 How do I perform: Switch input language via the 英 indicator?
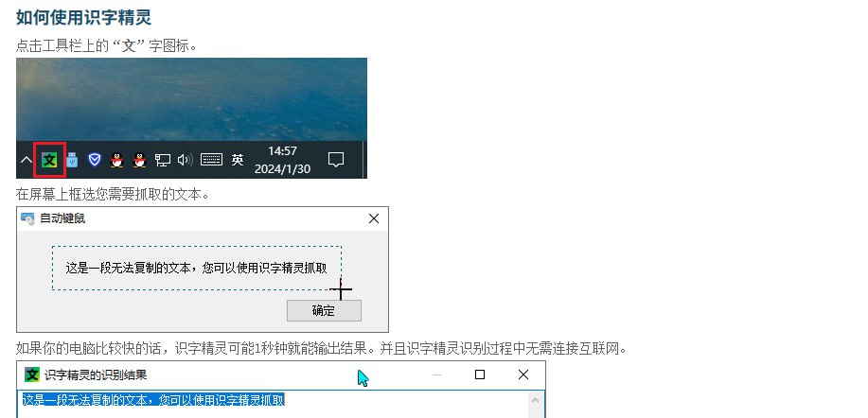pyautogui.click(x=238, y=160)
